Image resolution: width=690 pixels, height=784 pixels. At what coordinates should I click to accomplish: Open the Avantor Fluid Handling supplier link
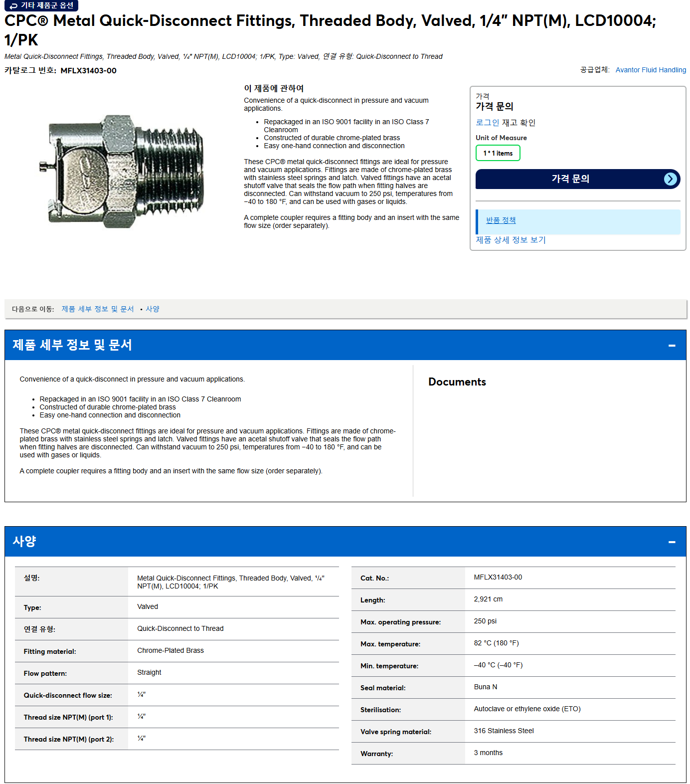651,70
